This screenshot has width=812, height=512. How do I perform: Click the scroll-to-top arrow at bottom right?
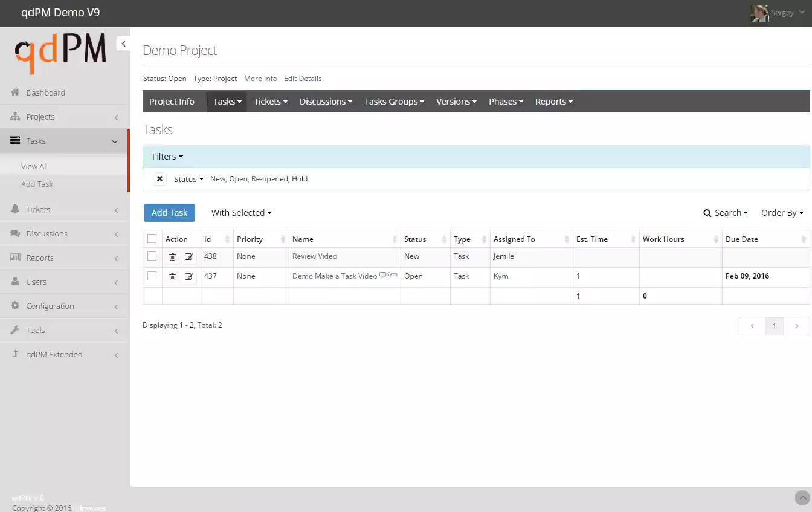[802, 497]
